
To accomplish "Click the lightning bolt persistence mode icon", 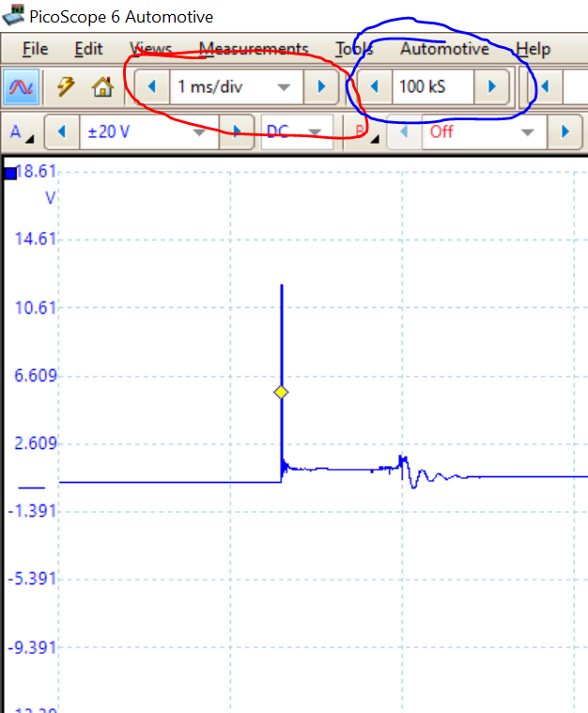I will tap(66, 87).
